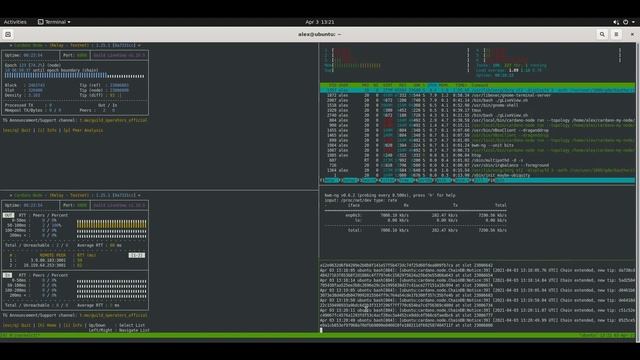The width and height of the screenshot is (640, 360).
Task: Open the Activities overview
Action: (15, 22)
